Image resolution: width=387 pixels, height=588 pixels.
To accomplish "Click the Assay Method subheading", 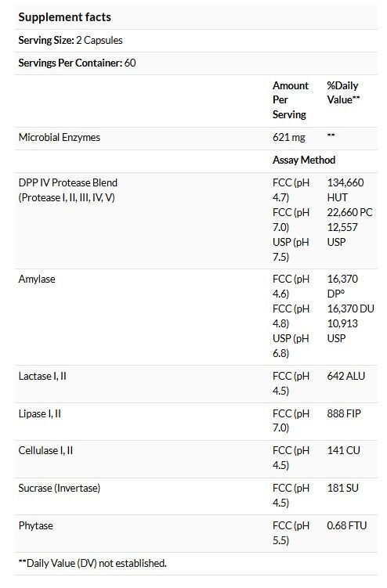I will 304,161.
